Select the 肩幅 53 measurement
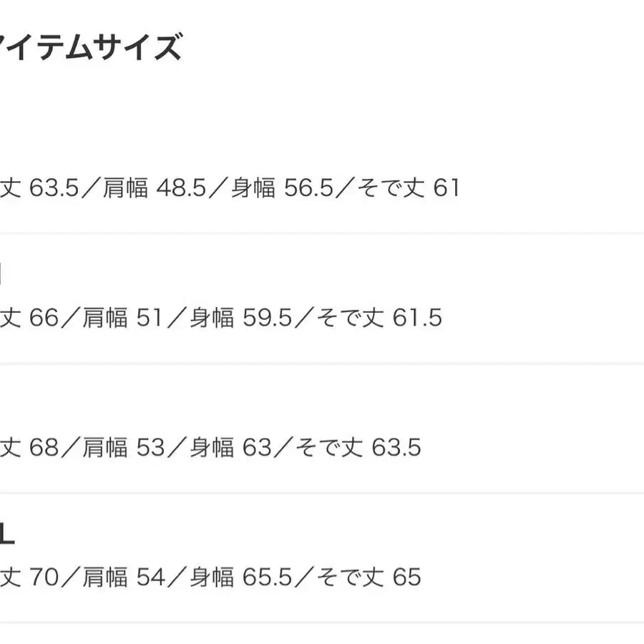Viewport: 644px width, 644px height. click(123, 448)
